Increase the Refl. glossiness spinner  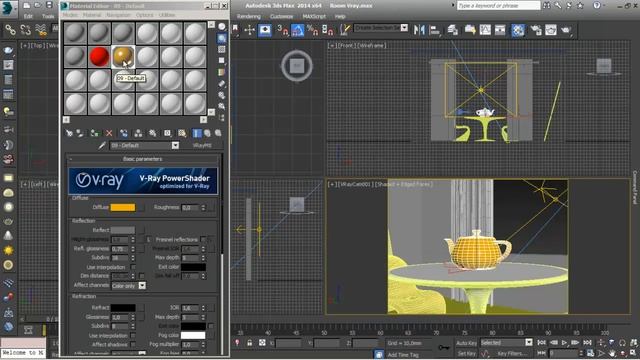[133, 247]
